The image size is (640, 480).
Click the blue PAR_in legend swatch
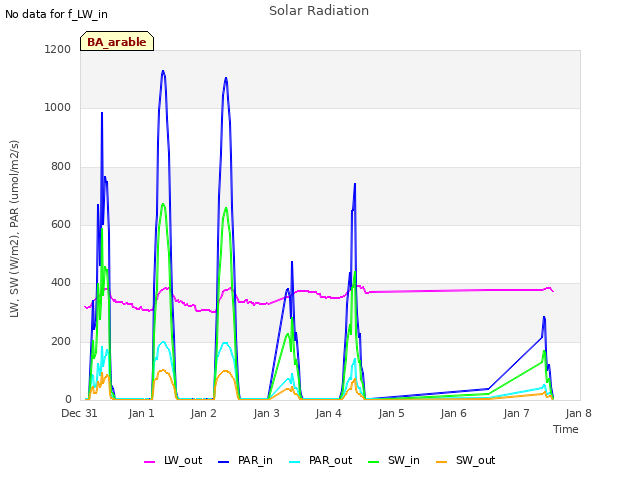[x=224, y=462]
